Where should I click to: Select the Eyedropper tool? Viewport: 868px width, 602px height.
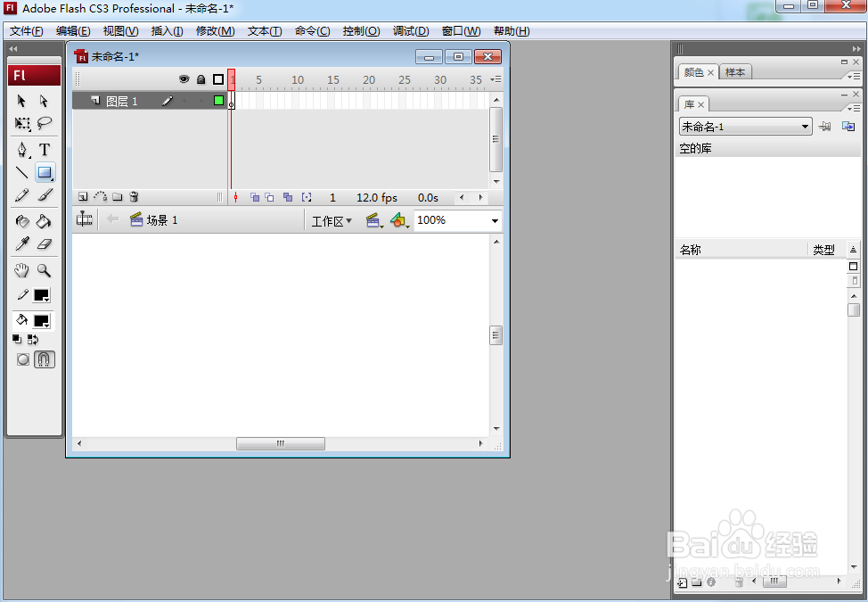22,243
